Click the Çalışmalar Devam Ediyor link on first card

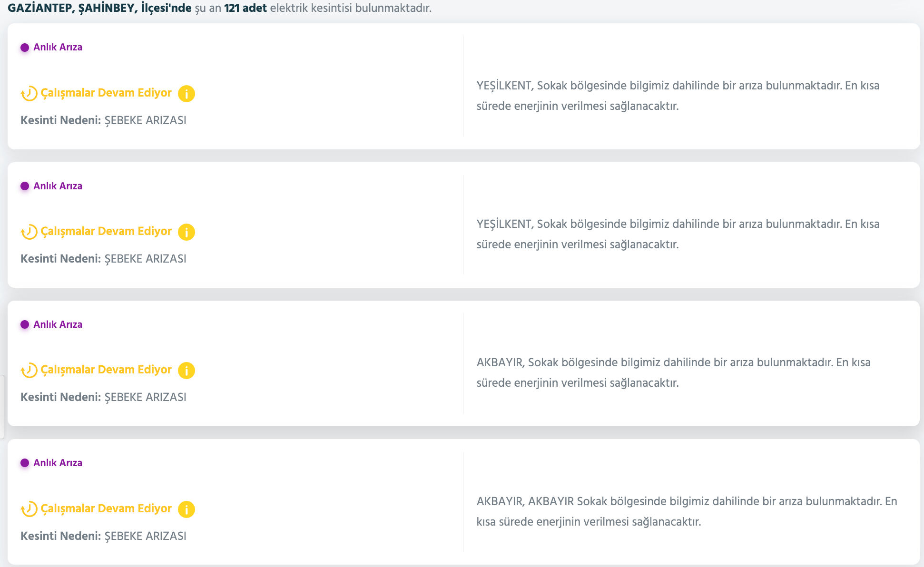pos(106,93)
